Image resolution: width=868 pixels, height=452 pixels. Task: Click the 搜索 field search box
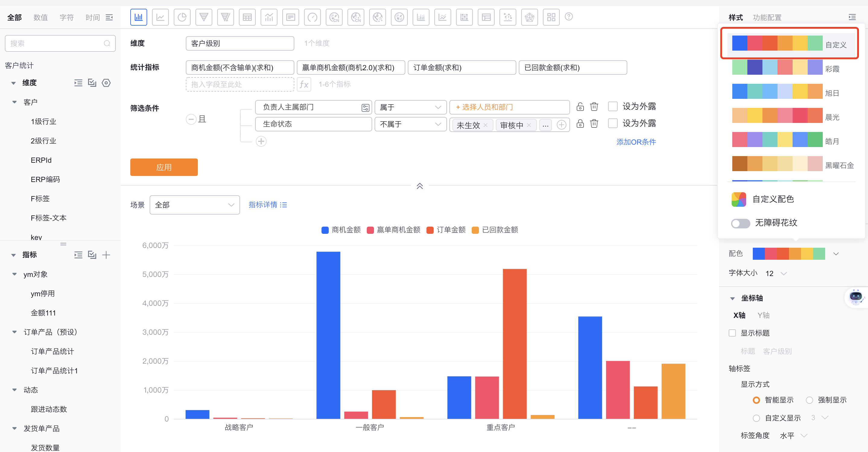tap(60, 43)
